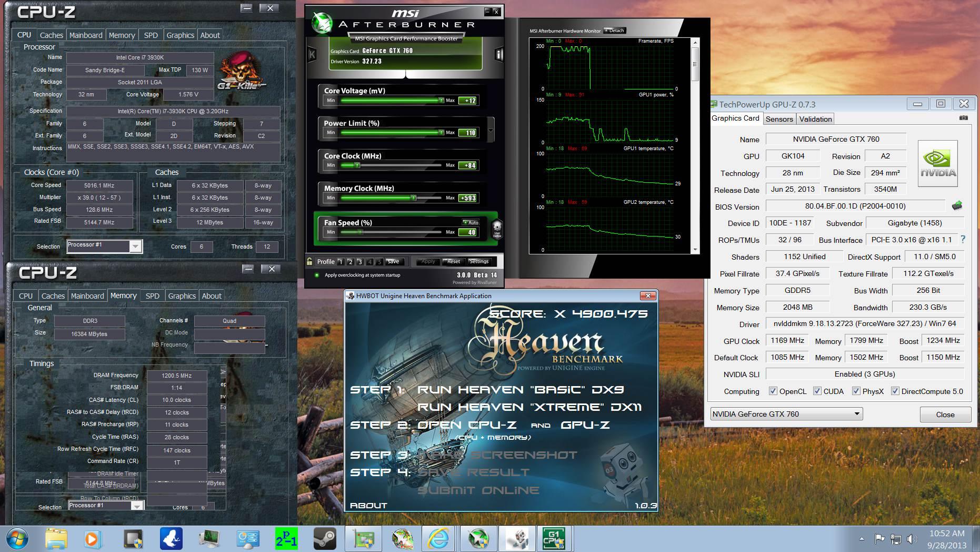Click hardware monitor scrollbar down arrow
980x552 pixels.
(695, 250)
